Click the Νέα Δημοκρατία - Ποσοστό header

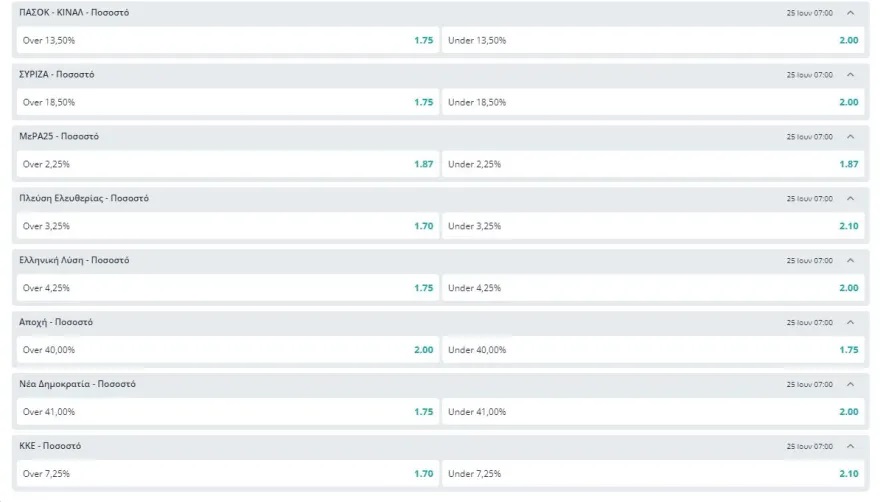tap(77, 384)
